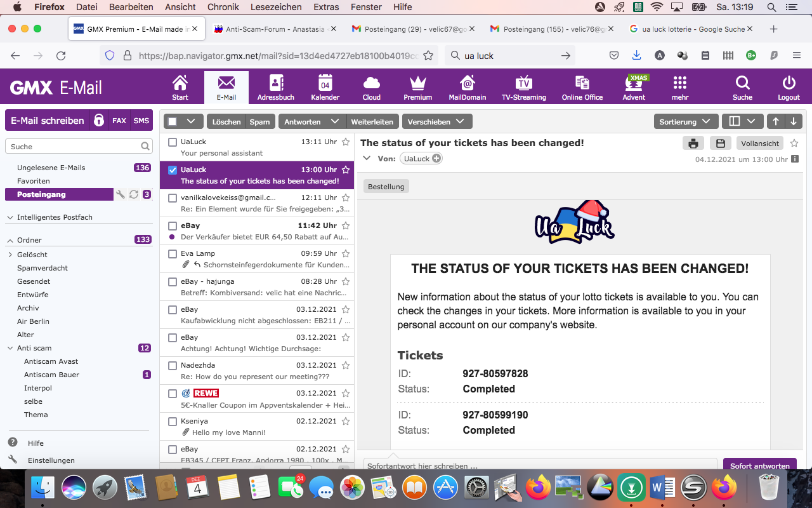Go to next message arrow down
812x508 pixels.
click(793, 121)
